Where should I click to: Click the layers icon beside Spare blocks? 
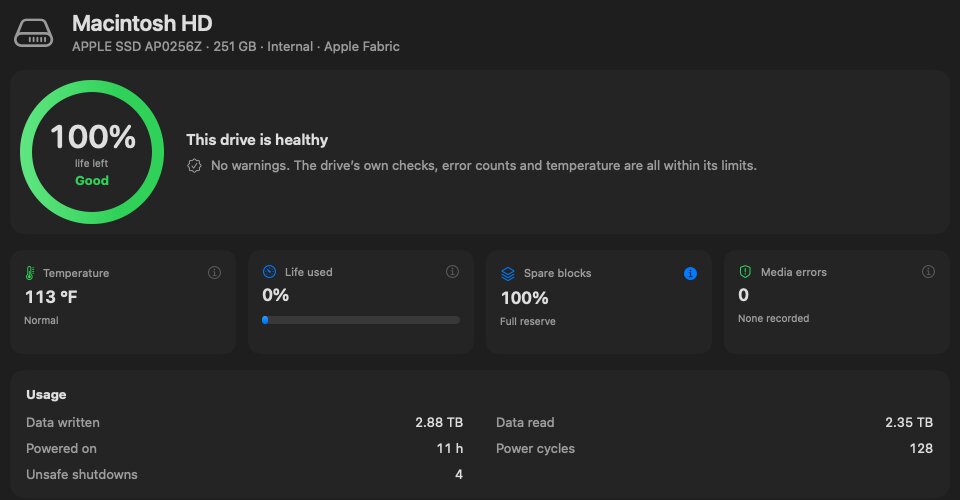[508, 274]
